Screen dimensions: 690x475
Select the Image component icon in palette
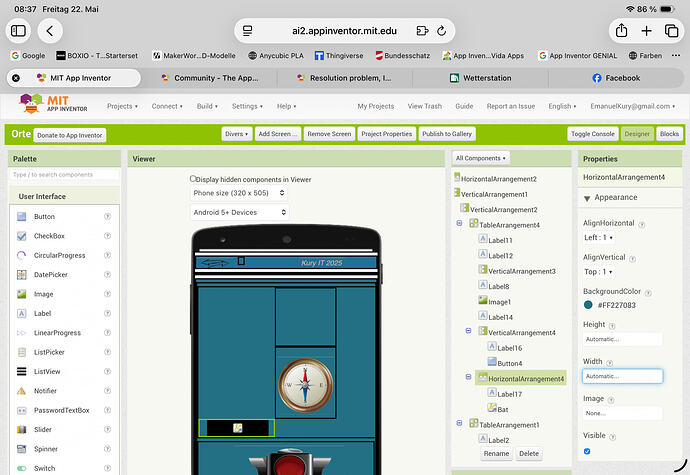(x=22, y=294)
